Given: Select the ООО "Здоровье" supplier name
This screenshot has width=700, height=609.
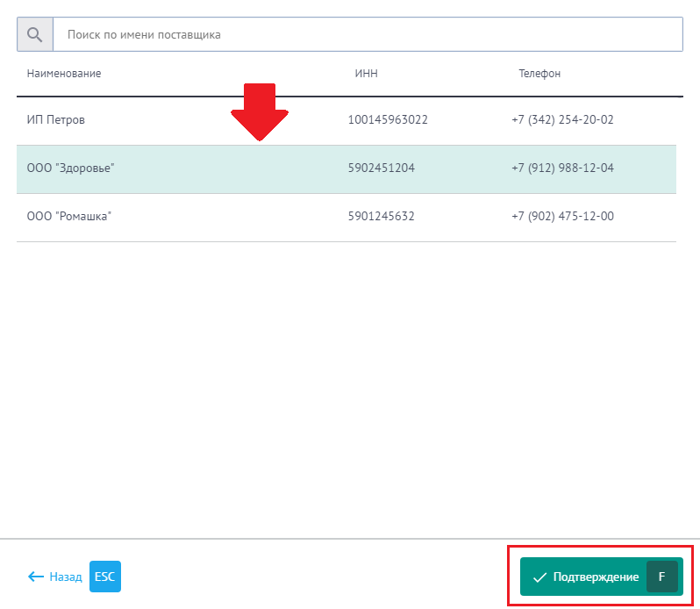Looking at the screenshot, I should click(x=71, y=168).
